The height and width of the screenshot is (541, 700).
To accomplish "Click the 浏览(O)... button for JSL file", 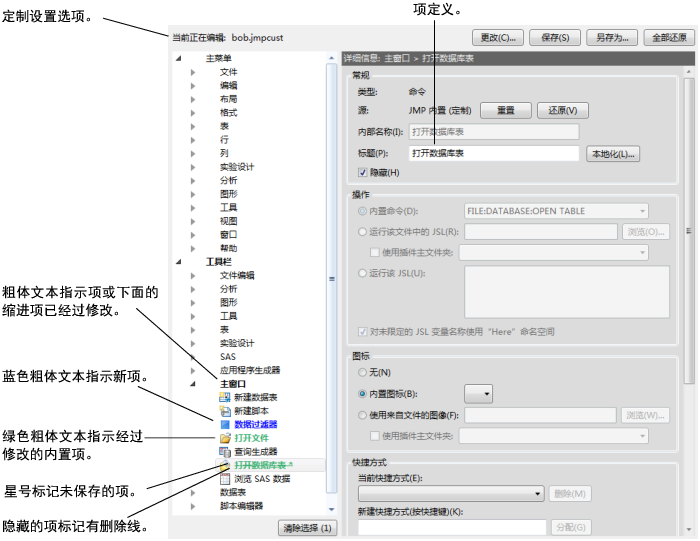I will tap(646, 232).
